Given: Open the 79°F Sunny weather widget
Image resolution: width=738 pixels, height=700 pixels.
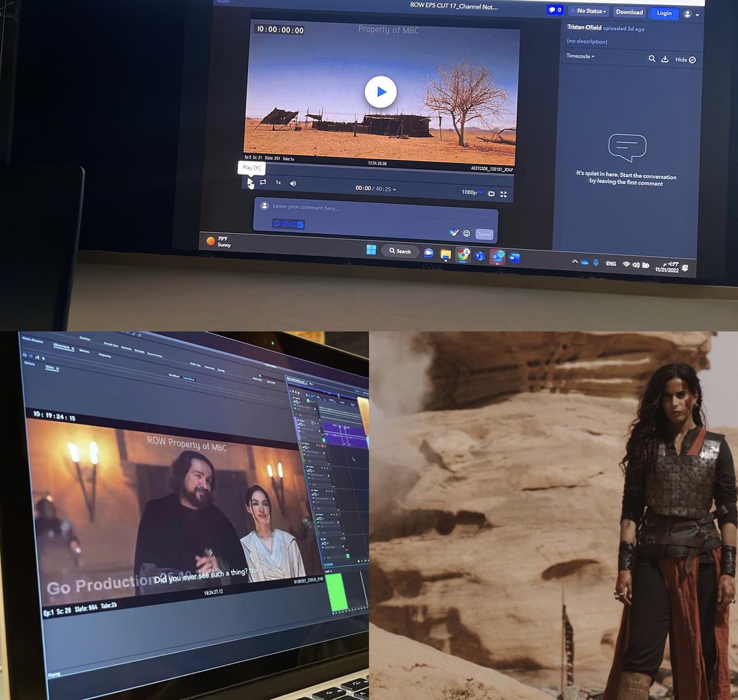Looking at the screenshot, I should [x=220, y=241].
